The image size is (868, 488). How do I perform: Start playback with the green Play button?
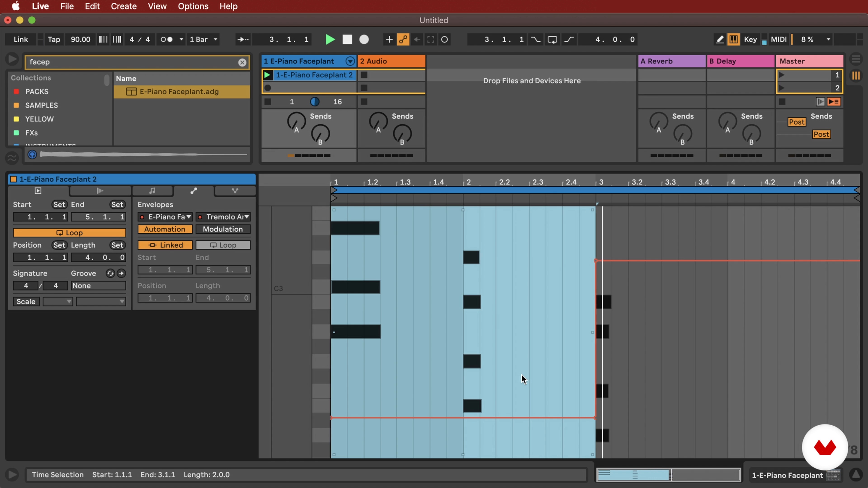330,39
